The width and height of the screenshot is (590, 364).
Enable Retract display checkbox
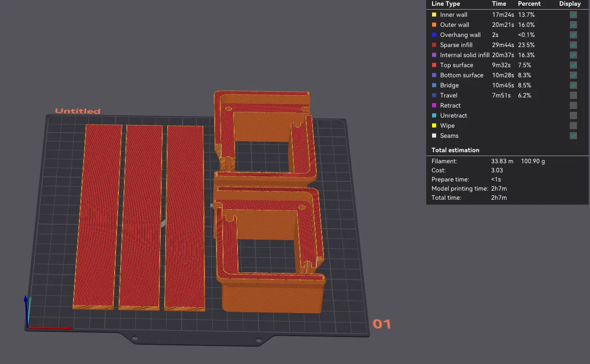point(573,106)
